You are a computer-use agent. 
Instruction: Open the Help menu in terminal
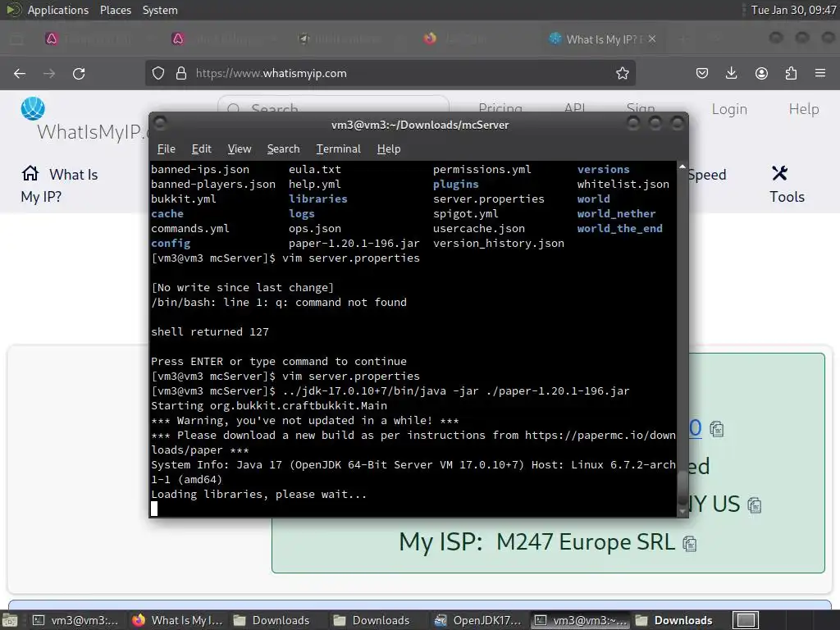pos(388,149)
